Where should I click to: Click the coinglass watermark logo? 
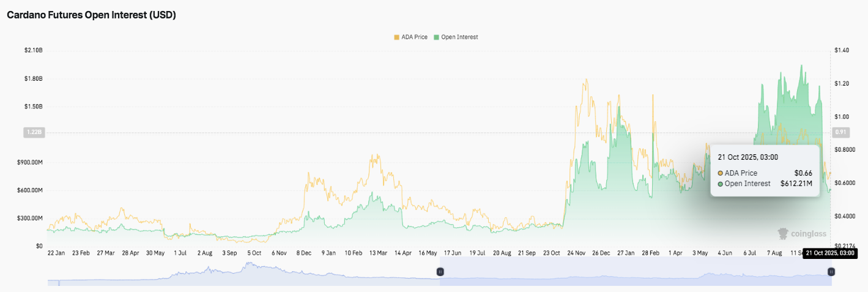(801, 233)
